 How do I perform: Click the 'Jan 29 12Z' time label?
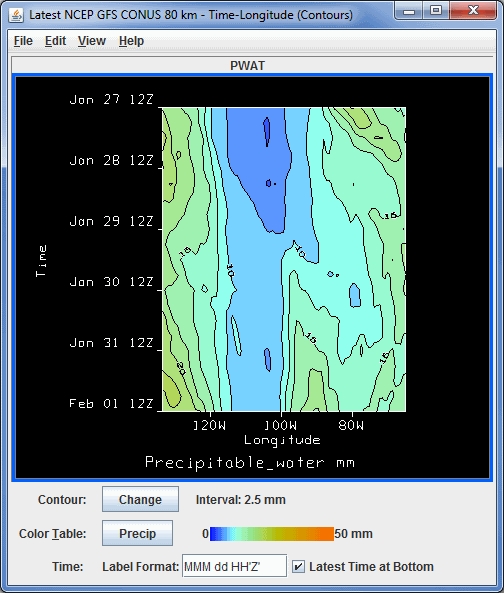[111, 221]
